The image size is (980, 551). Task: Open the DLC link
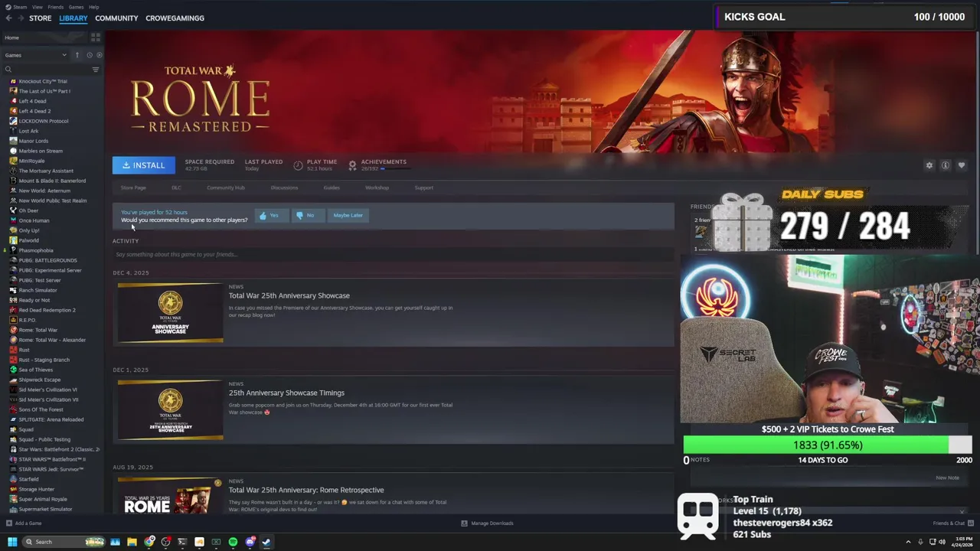tap(176, 187)
